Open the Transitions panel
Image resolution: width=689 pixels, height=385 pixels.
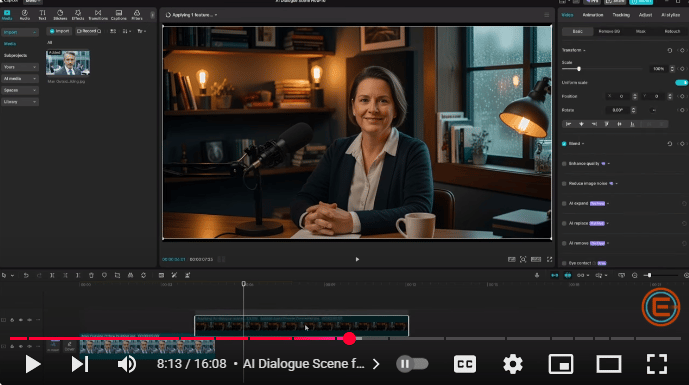tap(98, 15)
